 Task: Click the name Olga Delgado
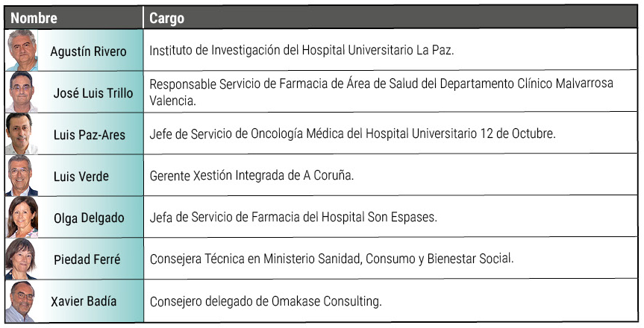click(x=89, y=218)
